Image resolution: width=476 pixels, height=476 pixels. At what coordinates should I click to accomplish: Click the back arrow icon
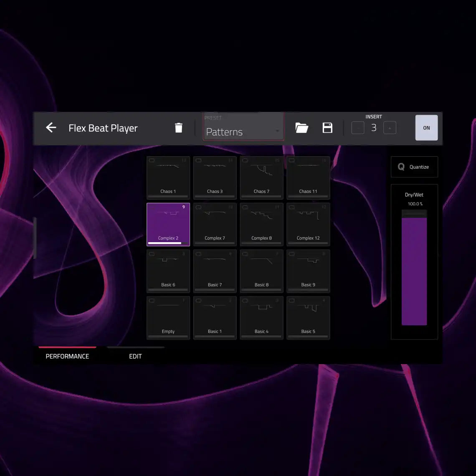[51, 128]
